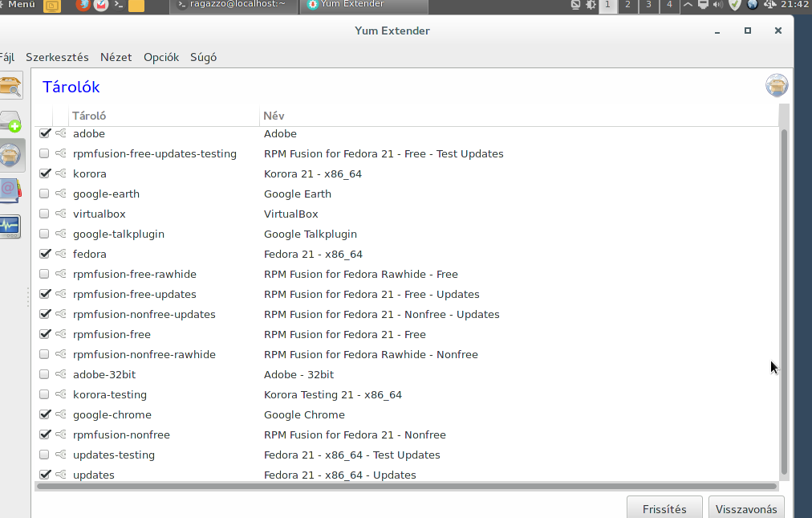
Task: Open the volume control tray icon
Action: tap(718, 5)
